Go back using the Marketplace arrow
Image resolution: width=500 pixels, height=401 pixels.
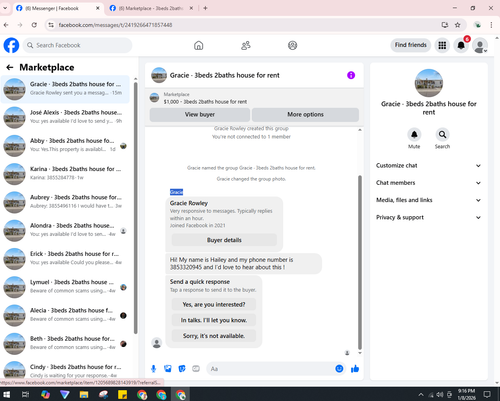point(10,67)
